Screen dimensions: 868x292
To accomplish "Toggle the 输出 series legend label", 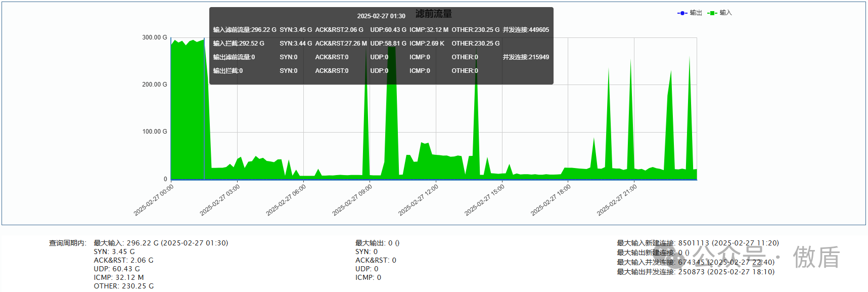I will click(696, 13).
